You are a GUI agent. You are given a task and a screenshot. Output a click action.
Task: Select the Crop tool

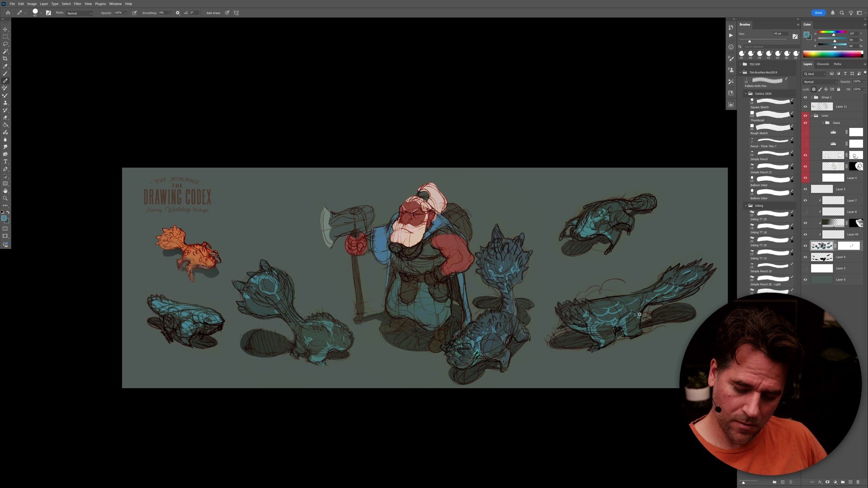[x=5, y=59]
